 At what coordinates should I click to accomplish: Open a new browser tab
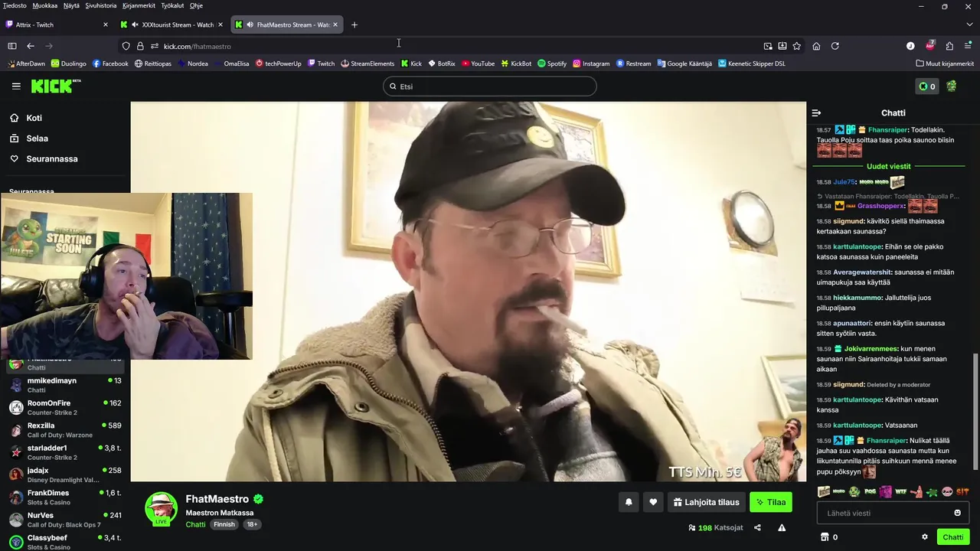tap(354, 24)
